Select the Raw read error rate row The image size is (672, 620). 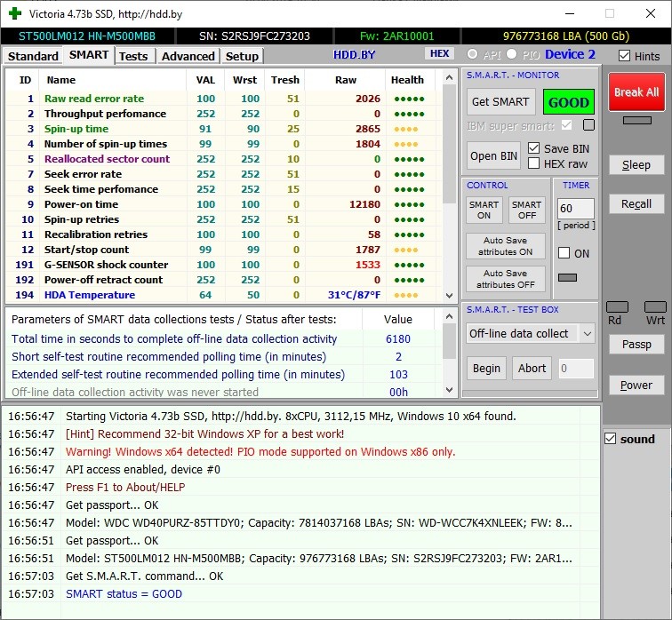point(224,99)
